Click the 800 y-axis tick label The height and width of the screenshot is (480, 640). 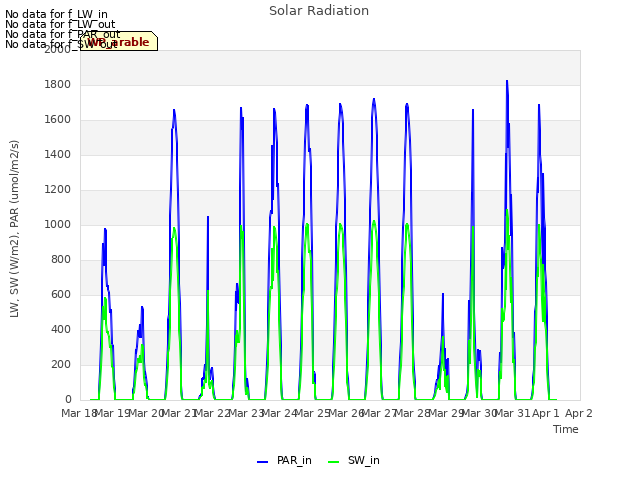(x=61, y=260)
